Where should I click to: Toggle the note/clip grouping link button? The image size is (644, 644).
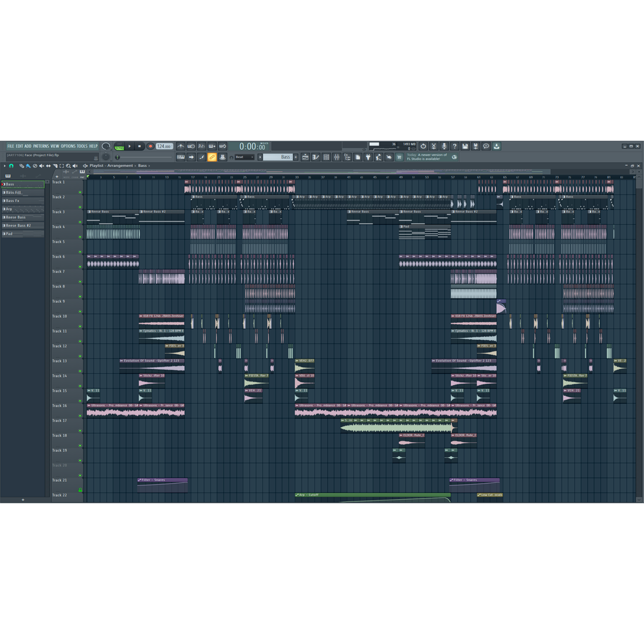coord(212,157)
